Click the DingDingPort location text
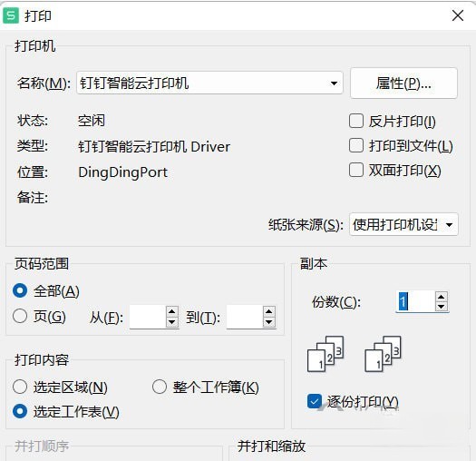Viewport: 476px width, 461px height. (123, 172)
